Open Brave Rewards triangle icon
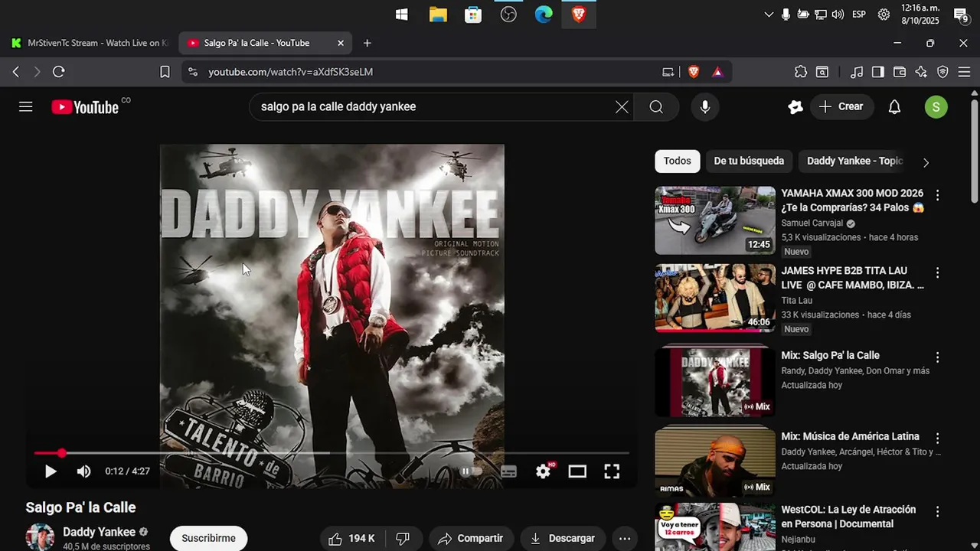Viewport: 980px width, 551px height. click(x=717, y=72)
